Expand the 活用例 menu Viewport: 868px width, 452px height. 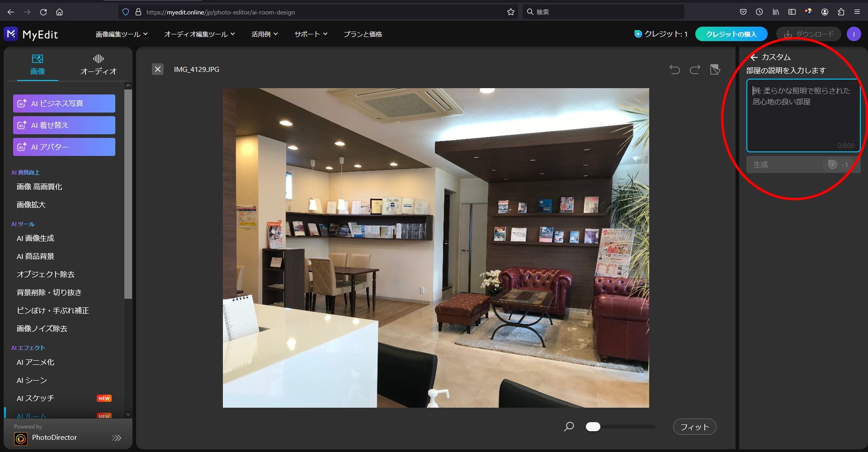[264, 34]
